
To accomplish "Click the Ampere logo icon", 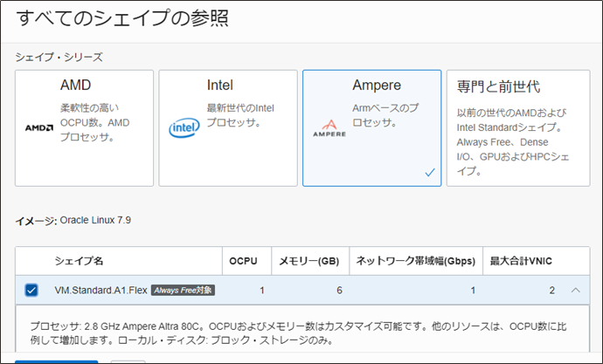I will (328, 129).
